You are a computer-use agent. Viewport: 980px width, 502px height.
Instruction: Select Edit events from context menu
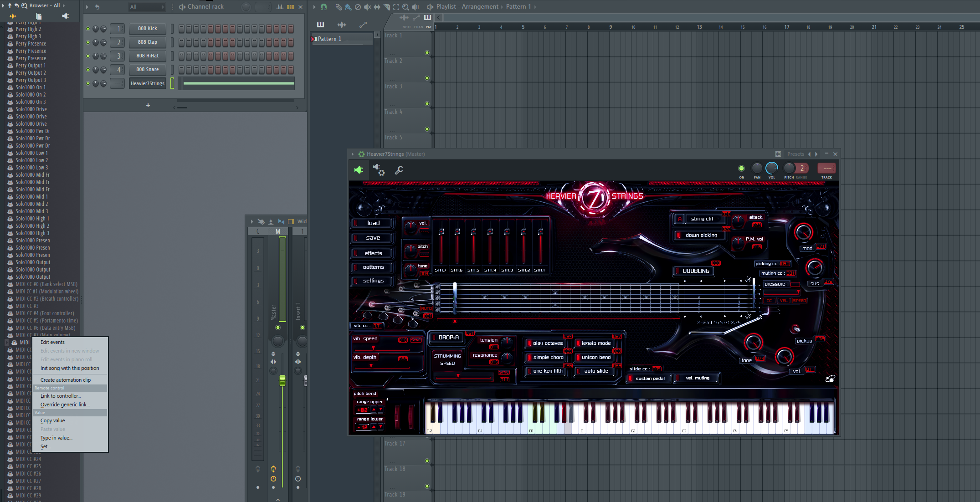click(52, 342)
